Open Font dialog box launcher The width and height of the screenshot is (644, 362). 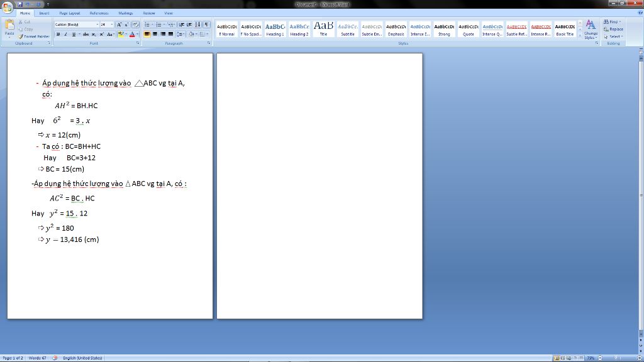pyautogui.click(x=138, y=43)
